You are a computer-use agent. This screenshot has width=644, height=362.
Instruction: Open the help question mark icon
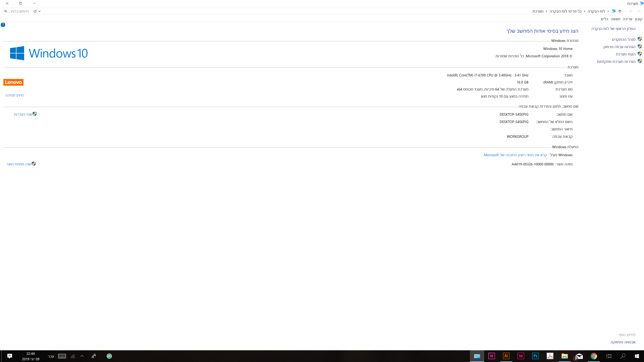(x=3, y=25)
